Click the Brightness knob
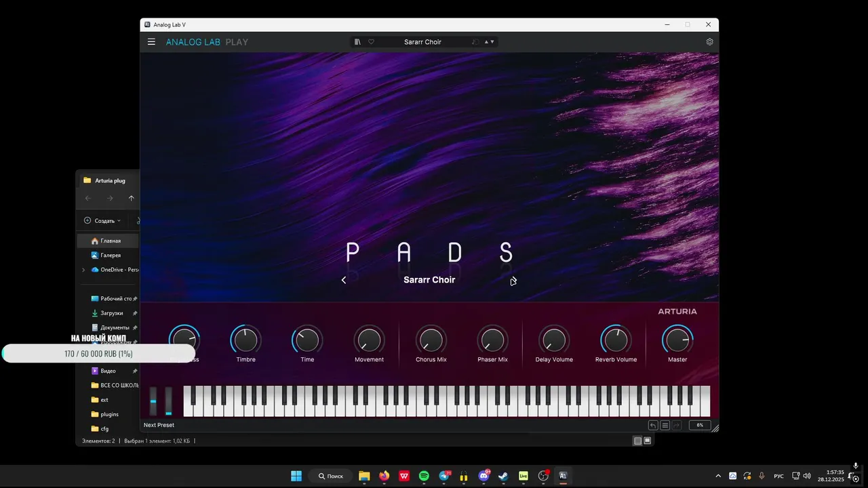 point(184,340)
